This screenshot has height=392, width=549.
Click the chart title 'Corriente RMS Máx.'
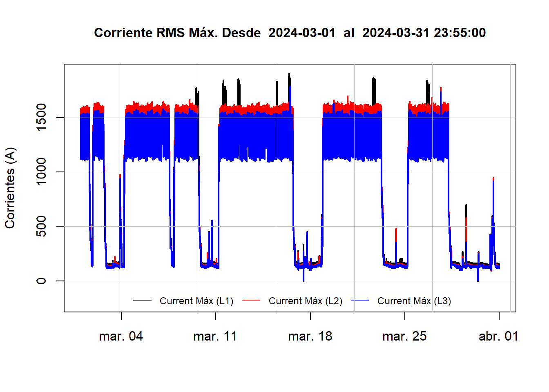177,33
